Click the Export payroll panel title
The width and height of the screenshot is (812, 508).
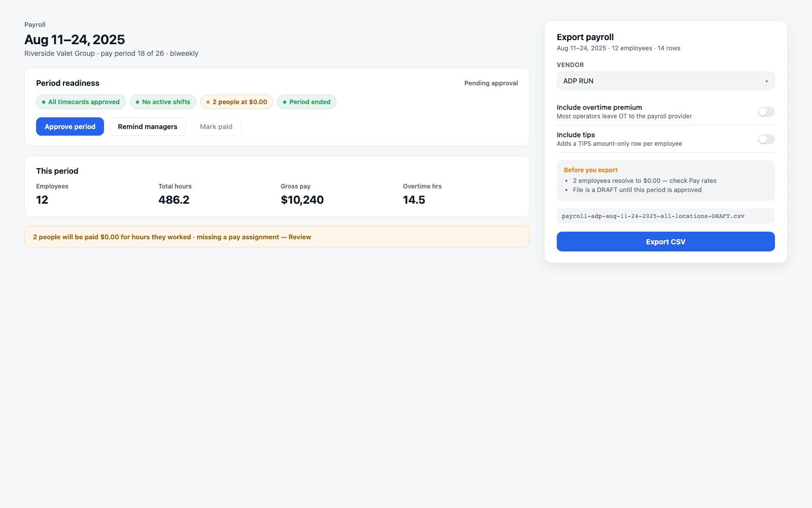(x=585, y=37)
